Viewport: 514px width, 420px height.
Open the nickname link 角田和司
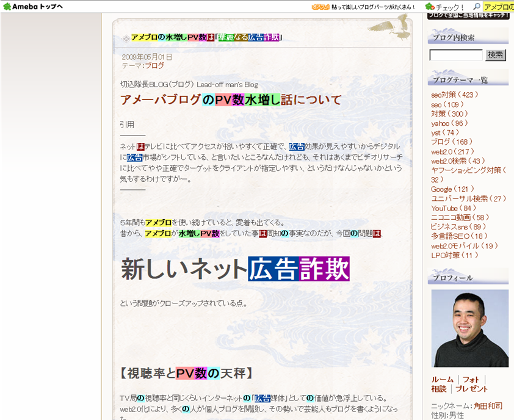tap(488, 406)
